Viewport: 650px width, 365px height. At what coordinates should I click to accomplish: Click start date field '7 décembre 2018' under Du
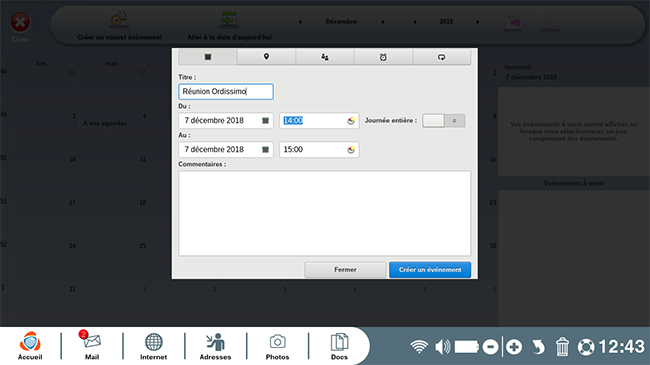point(226,121)
